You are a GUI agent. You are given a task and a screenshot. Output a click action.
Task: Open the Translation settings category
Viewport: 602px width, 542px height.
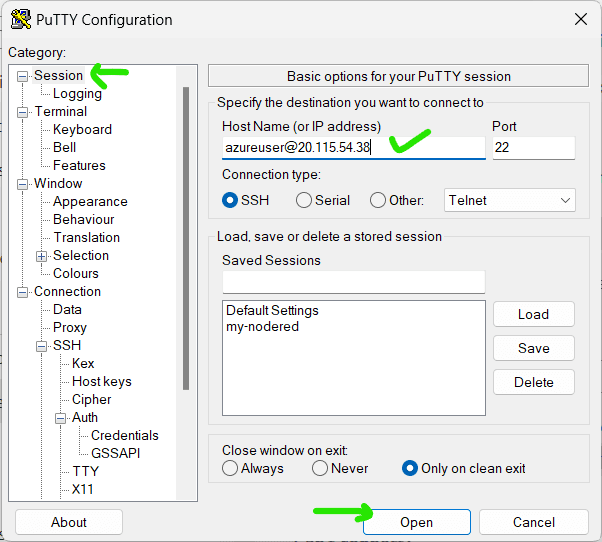tap(86, 238)
